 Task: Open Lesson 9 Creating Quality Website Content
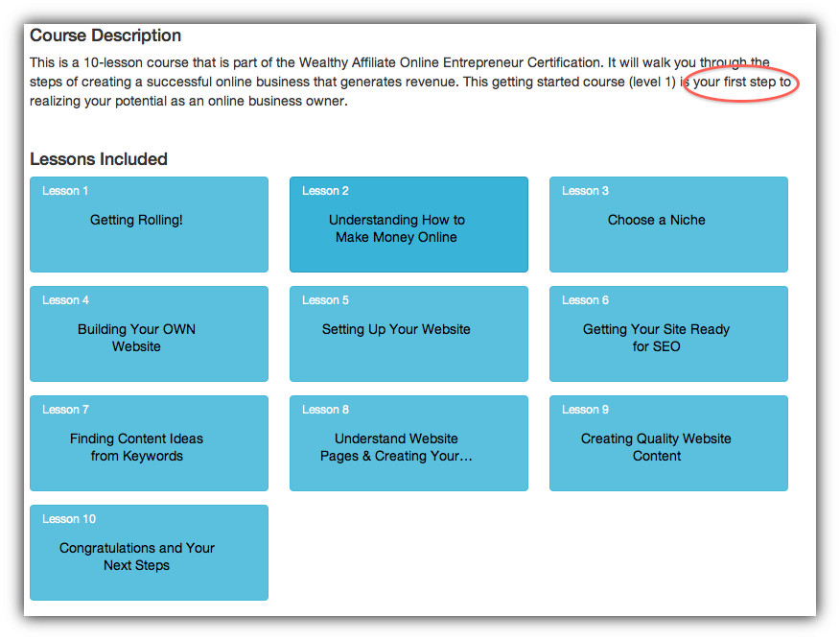[668, 443]
